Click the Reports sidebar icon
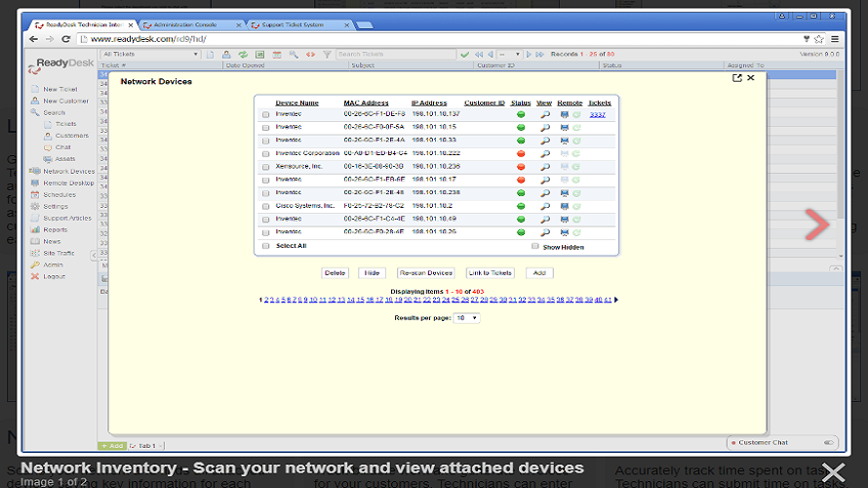 coord(35,229)
